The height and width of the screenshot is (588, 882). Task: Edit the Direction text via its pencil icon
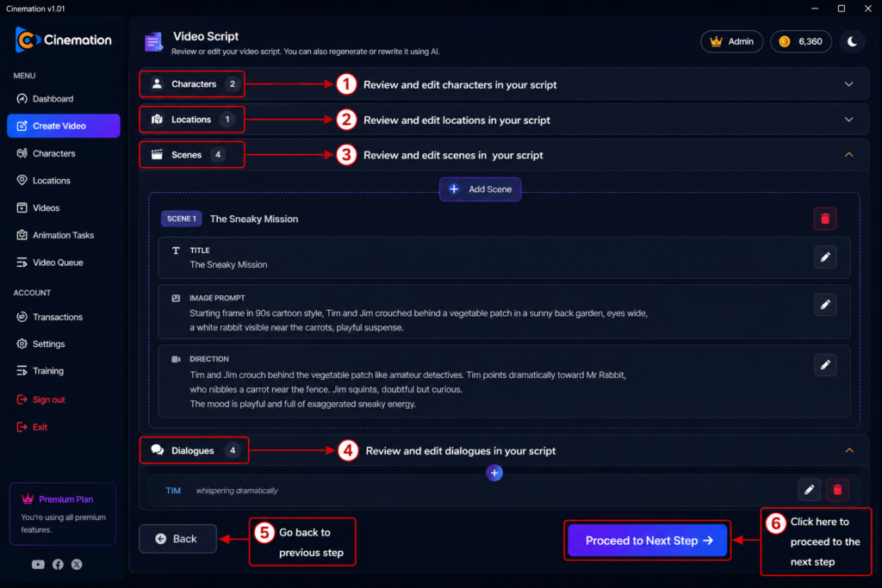[824, 365]
